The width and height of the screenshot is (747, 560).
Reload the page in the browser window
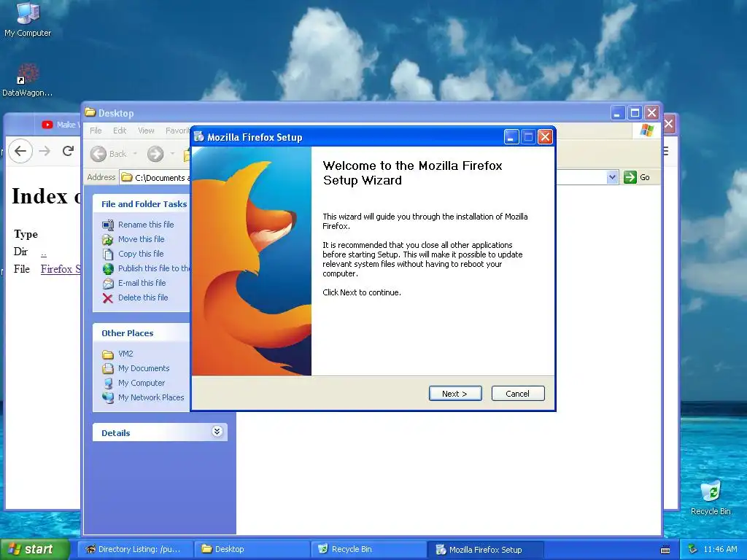pyautogui.click(x=68, y=151)
